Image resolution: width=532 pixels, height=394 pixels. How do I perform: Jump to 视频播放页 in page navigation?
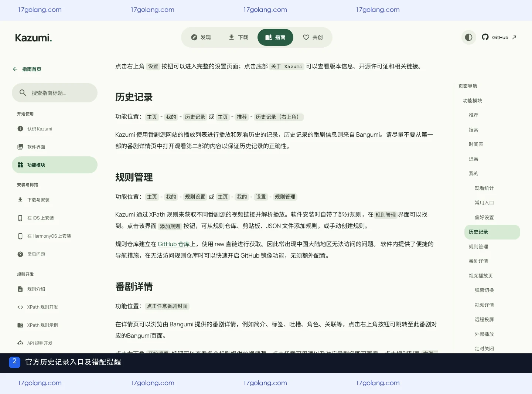[481, 276]
